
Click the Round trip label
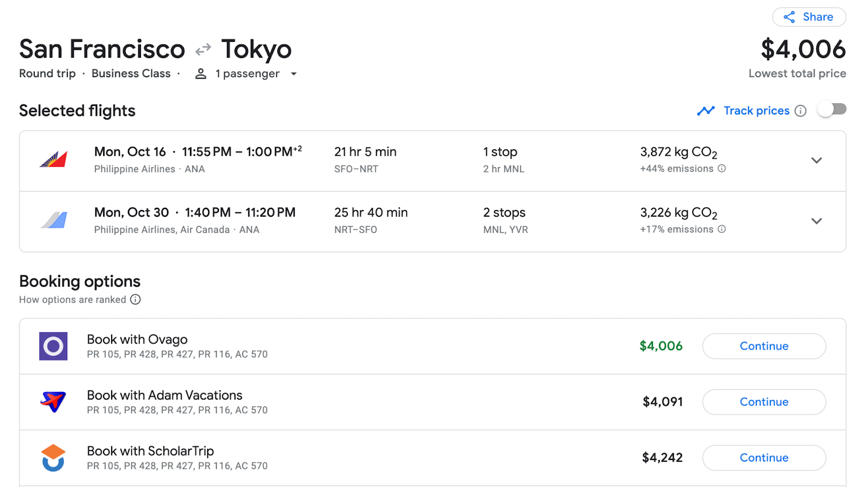(x=47, y=73)
